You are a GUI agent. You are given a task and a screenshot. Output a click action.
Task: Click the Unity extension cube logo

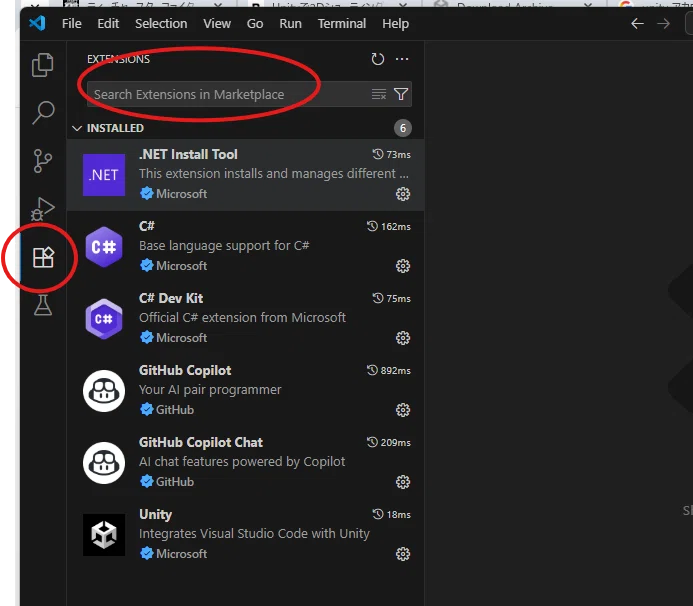[104, 535]
